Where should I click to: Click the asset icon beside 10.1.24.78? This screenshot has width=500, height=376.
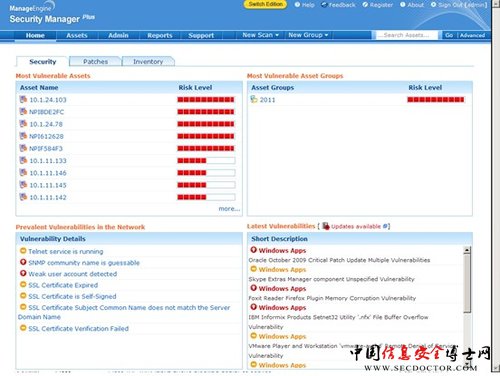point(23,124)
